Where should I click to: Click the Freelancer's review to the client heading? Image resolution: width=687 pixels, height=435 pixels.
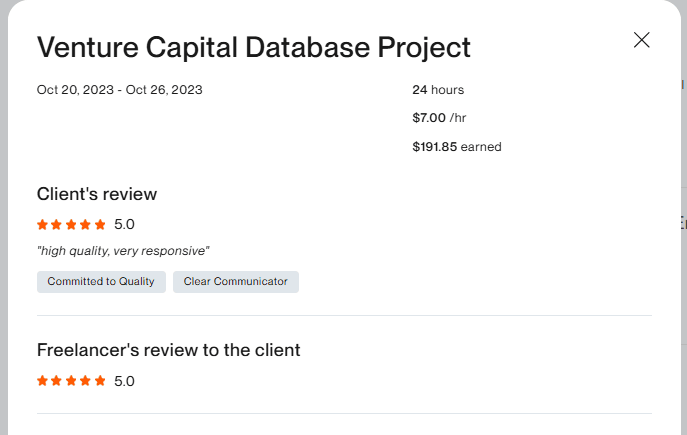point(169,350)
